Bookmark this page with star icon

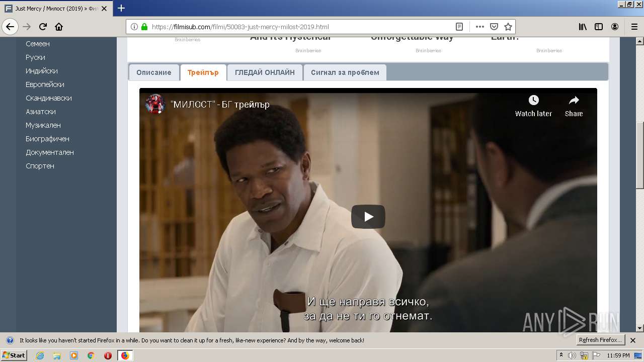[x=508, y=27]
